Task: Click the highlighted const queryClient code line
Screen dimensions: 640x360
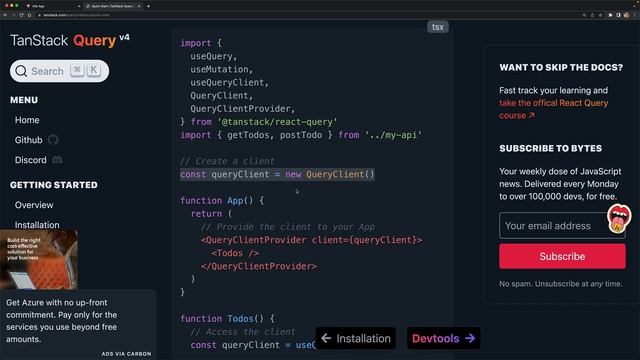Action: 277,174
